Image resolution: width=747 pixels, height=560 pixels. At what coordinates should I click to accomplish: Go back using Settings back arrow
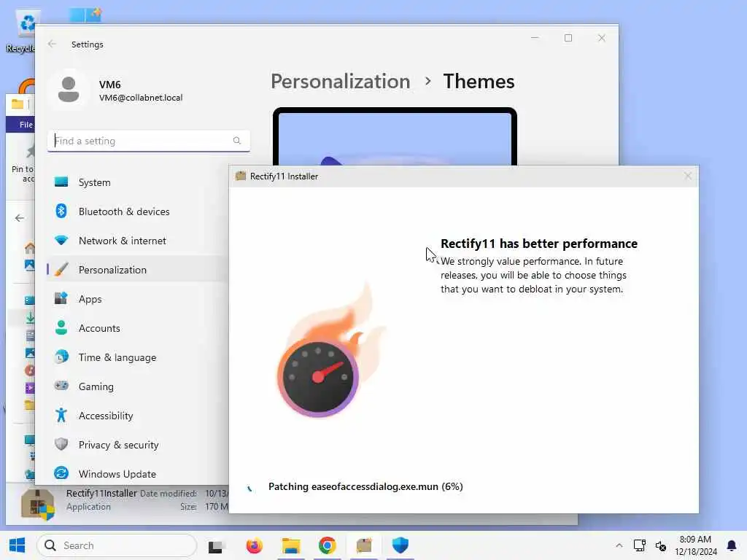coord(52,44)
